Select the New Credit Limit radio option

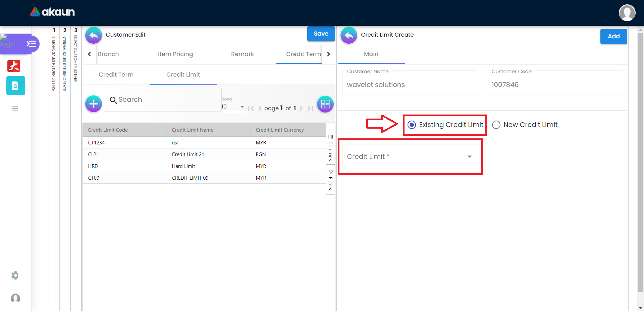click(496, 125)
